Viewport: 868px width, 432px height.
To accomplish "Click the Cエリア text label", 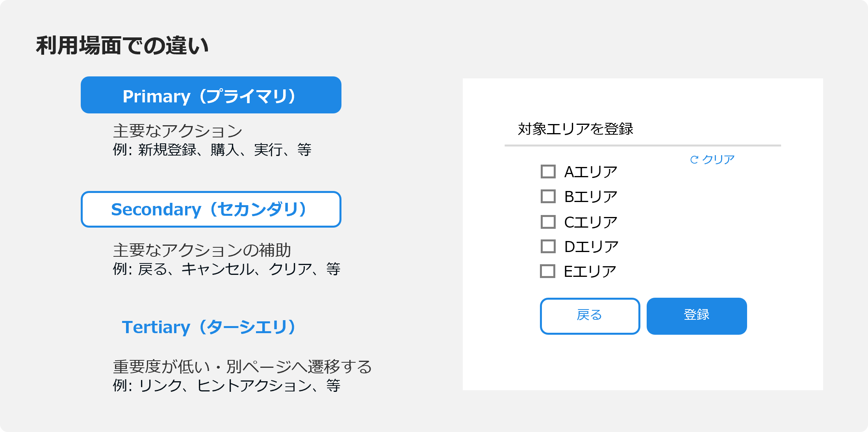I will 590,222.
